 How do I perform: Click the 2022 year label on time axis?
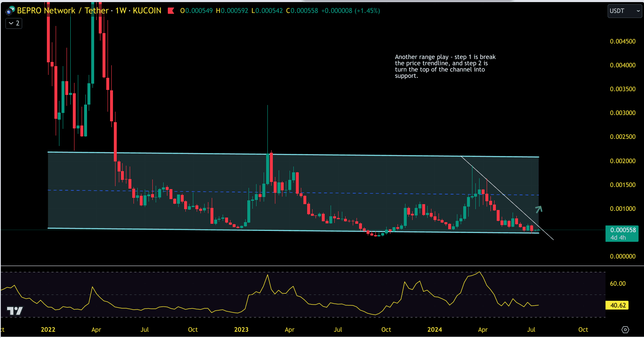click(x=48, y=330)
